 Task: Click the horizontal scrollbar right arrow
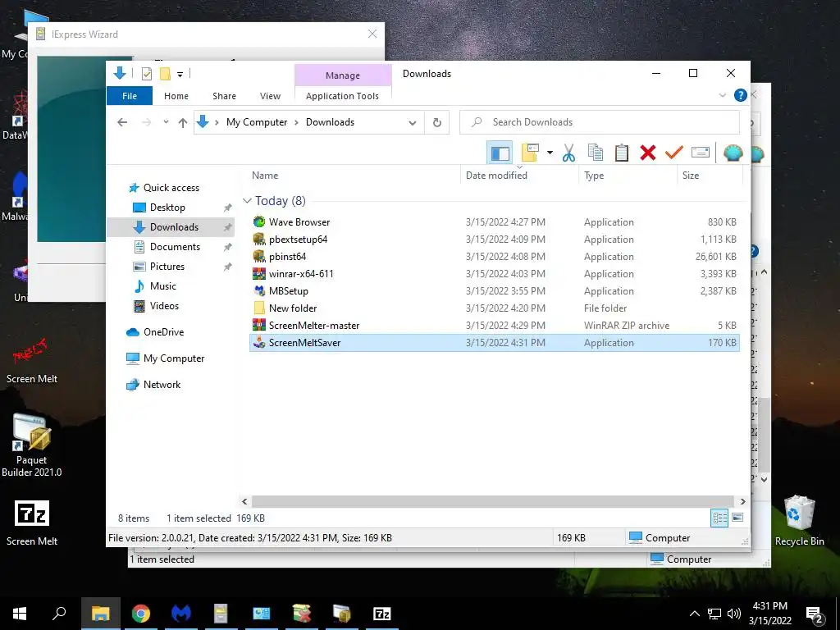coord(742,501)
